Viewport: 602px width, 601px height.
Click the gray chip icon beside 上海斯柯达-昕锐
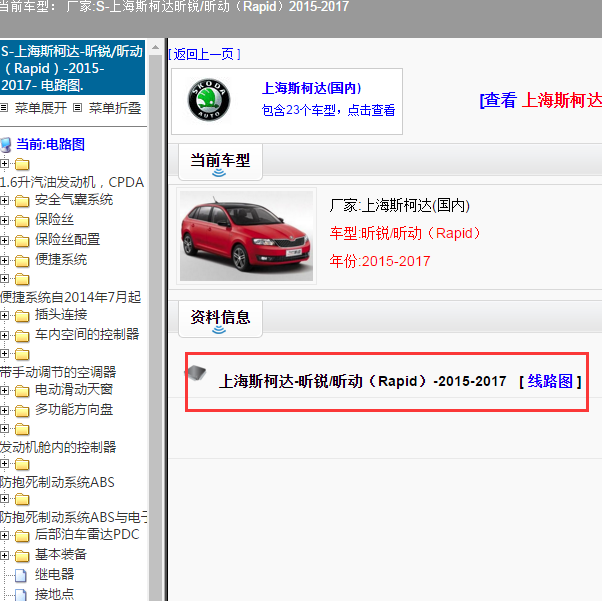click(x=196, y=372)
